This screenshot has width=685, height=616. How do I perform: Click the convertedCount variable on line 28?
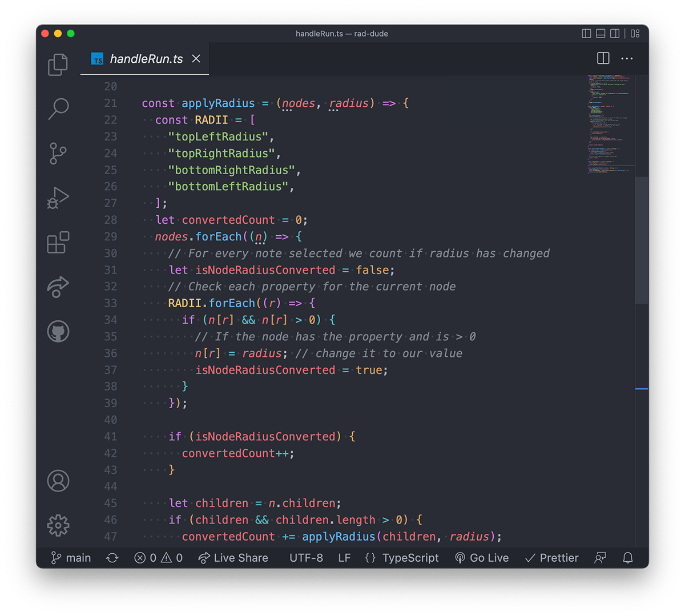(x=228, y=220)
